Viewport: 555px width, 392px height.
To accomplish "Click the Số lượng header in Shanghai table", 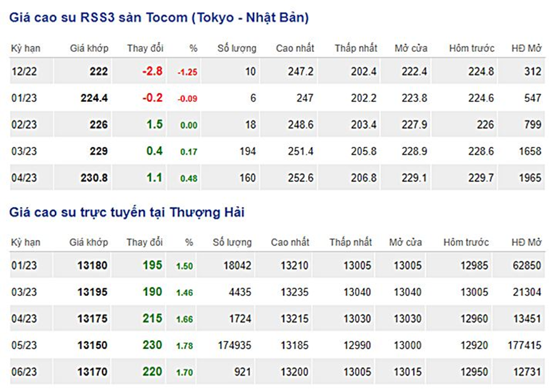I will [x=232, y=242].
